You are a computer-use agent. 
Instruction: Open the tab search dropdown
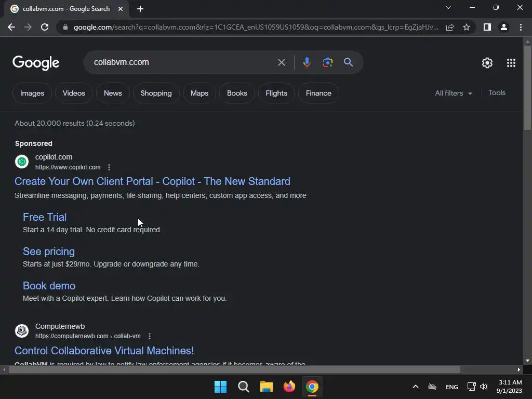tap(448, 7)
